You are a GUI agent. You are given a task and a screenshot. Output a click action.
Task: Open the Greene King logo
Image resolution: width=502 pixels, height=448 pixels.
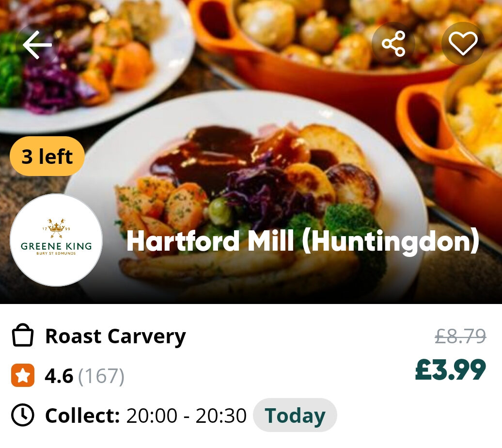[x=56, y=240]
